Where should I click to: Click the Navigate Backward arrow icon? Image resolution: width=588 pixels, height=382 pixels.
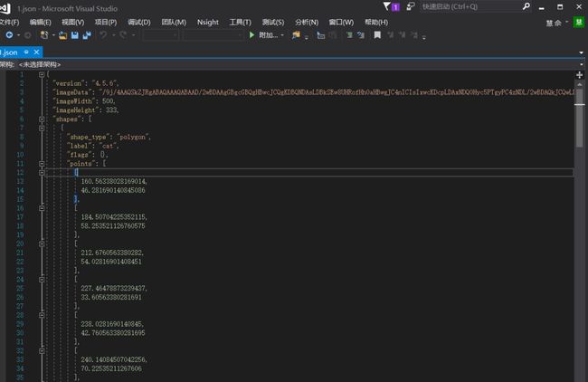(9, 35)
